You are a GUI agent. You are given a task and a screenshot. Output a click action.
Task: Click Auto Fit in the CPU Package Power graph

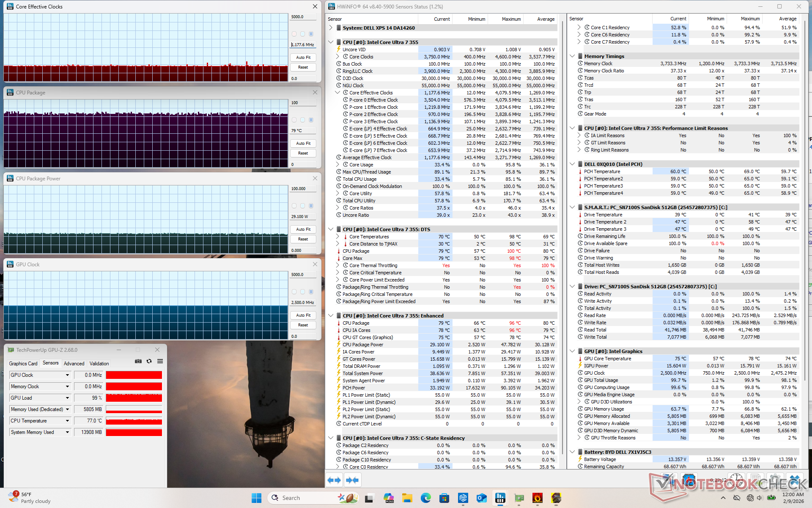click(303, 229)
